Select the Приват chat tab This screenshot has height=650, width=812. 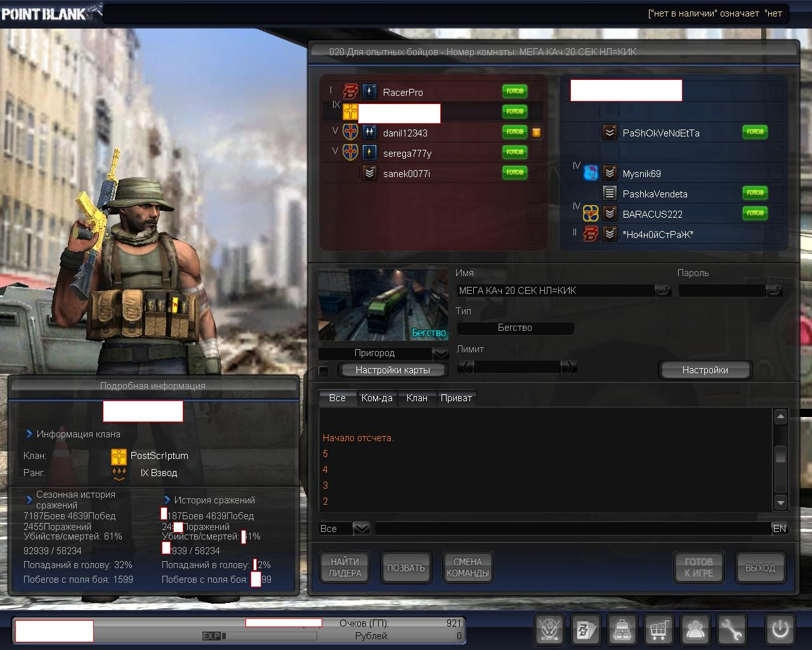pyautogui.click(x=456, y=398)
